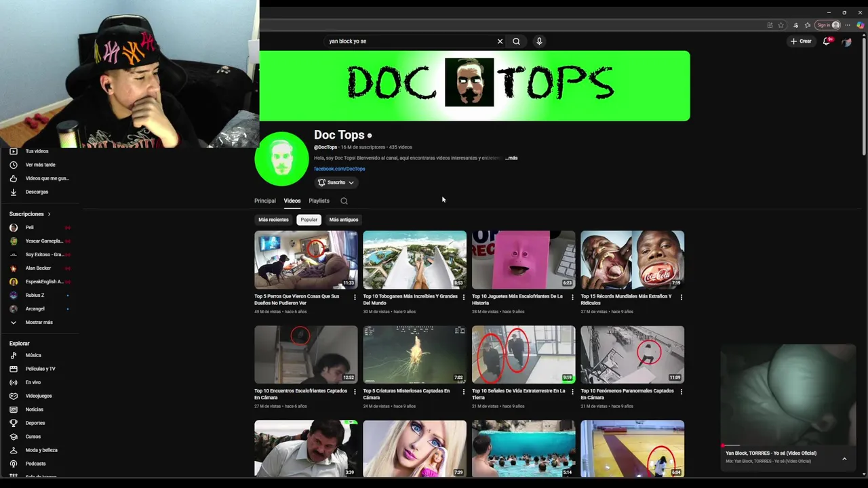Click the Doc Tops channel avatar
The height and width of the screenshot is (488, 868).
click(281, 159)
